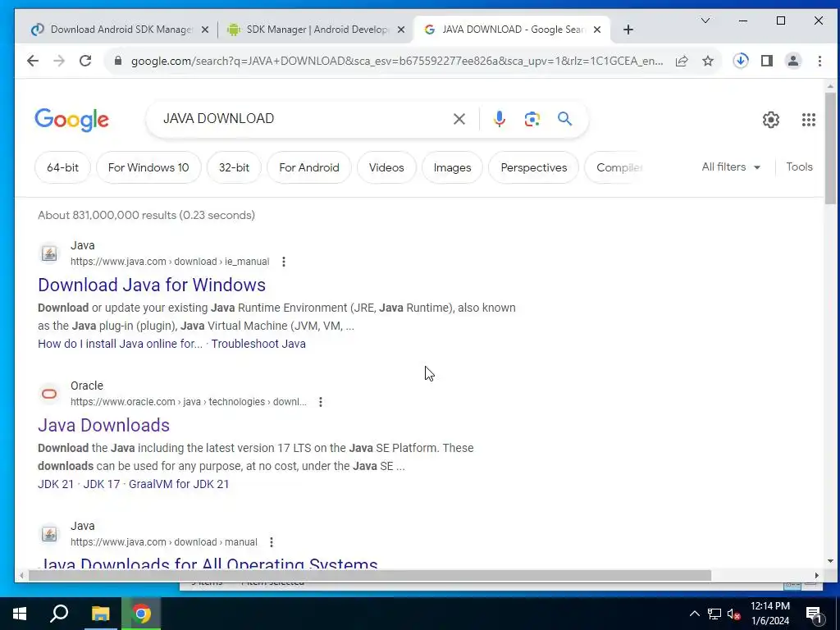Switch to Videos results
The width and height of the screenshot is (840, 630).
tap(386, 167)
